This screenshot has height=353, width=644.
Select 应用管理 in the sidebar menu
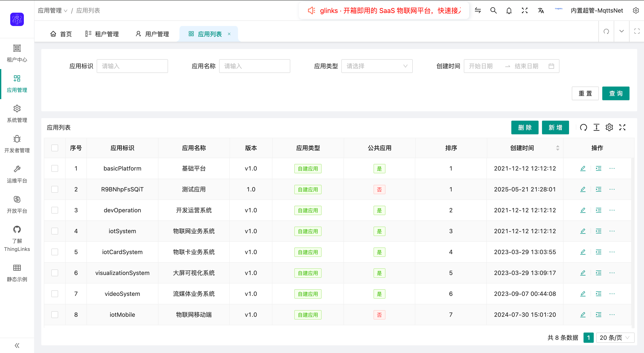click(x=17, y=84)
